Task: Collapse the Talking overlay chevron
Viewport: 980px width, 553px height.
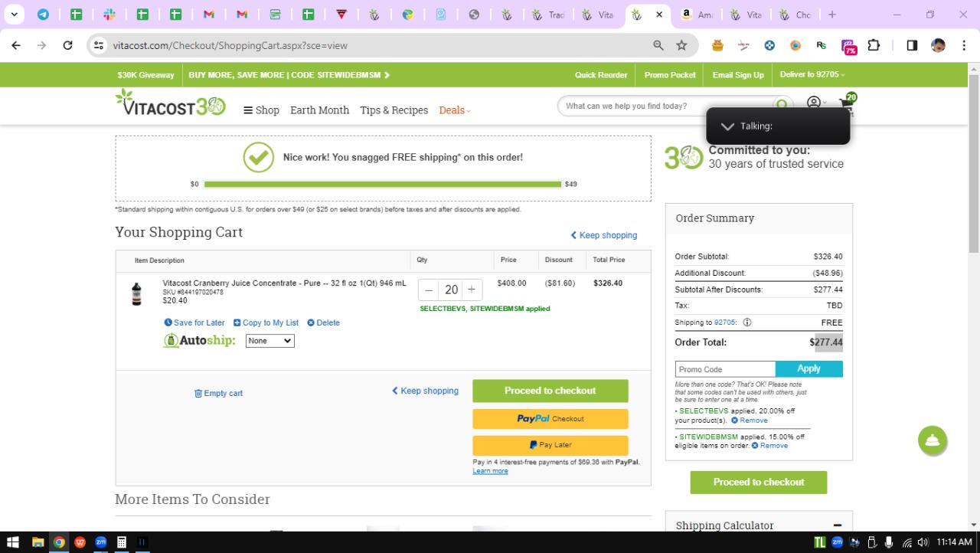Action: 727,126
